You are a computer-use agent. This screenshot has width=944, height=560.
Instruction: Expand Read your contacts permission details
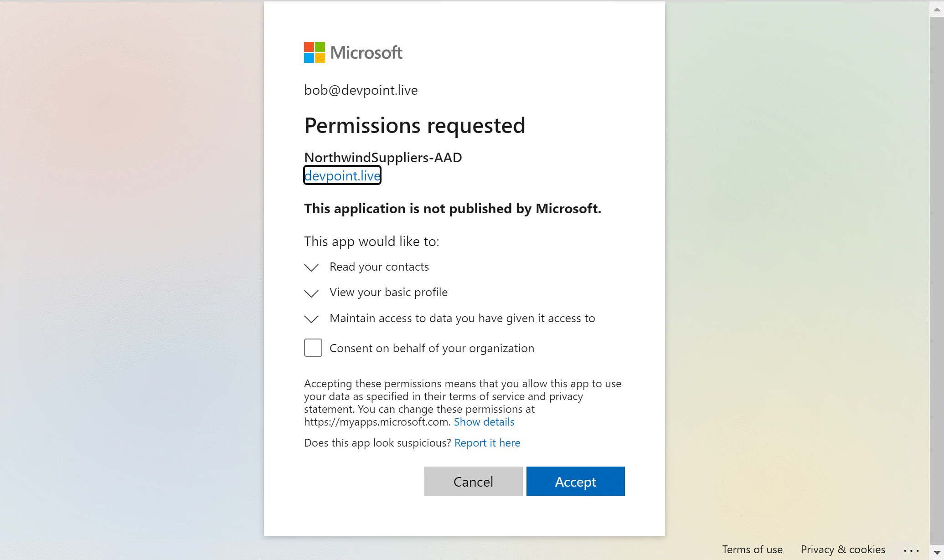[x=311, y=267]
